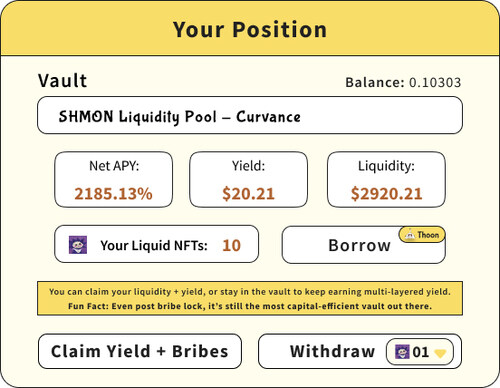
Task: Open the SHMON Liquidity Pool vault selector
Action: 250,115
